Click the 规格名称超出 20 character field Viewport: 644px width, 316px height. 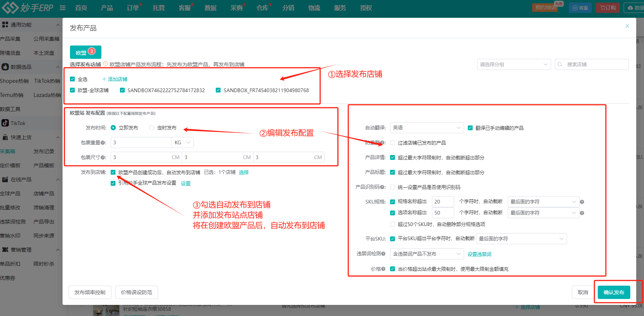coord(443,202)
